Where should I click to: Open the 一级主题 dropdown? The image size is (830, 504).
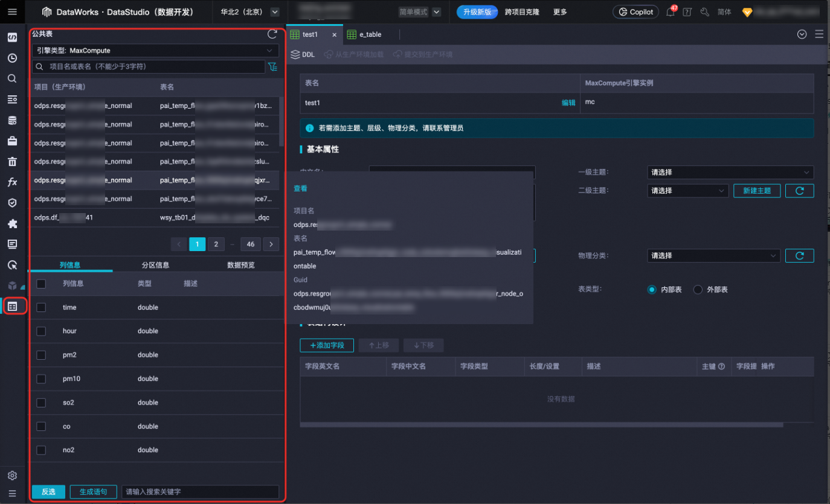pyautogui.click(x=730, y=173)
